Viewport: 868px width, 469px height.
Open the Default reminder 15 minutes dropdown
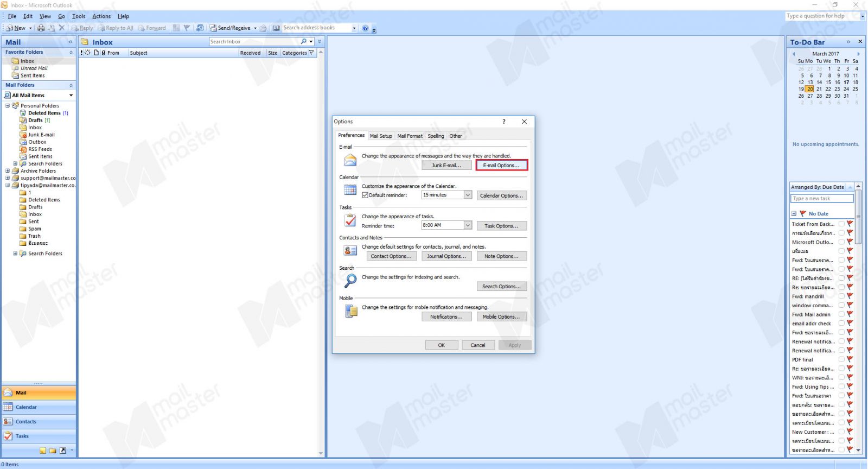(x=468, y=195)
